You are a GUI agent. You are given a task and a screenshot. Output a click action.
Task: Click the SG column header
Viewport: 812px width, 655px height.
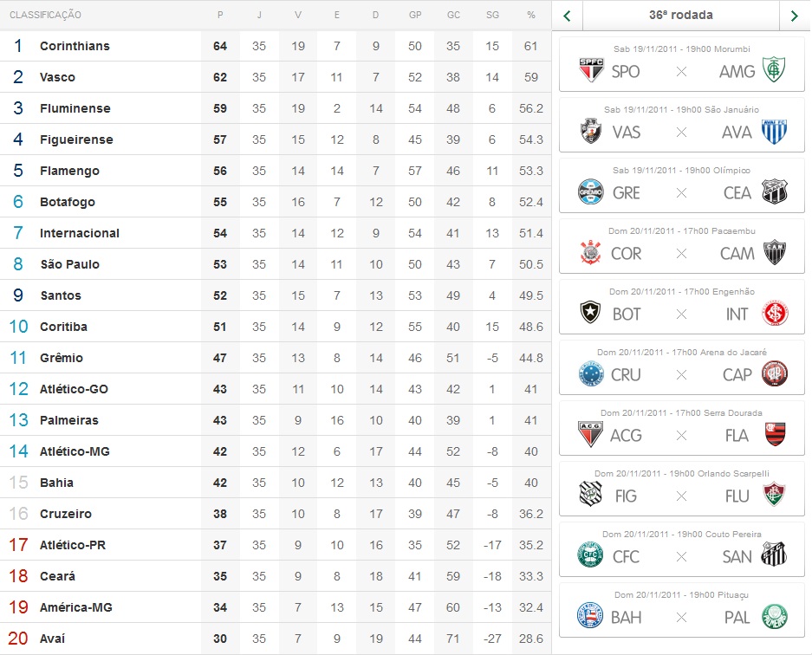[x=493, y=15]
